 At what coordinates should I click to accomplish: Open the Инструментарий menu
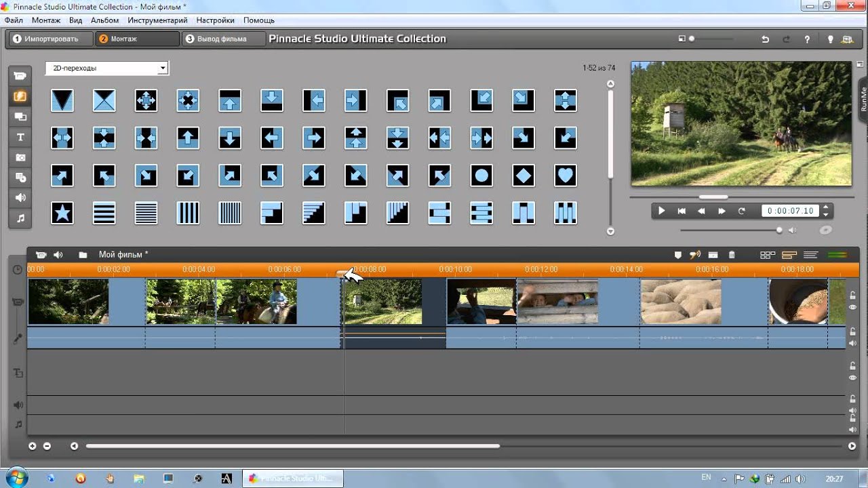(157, 20)
